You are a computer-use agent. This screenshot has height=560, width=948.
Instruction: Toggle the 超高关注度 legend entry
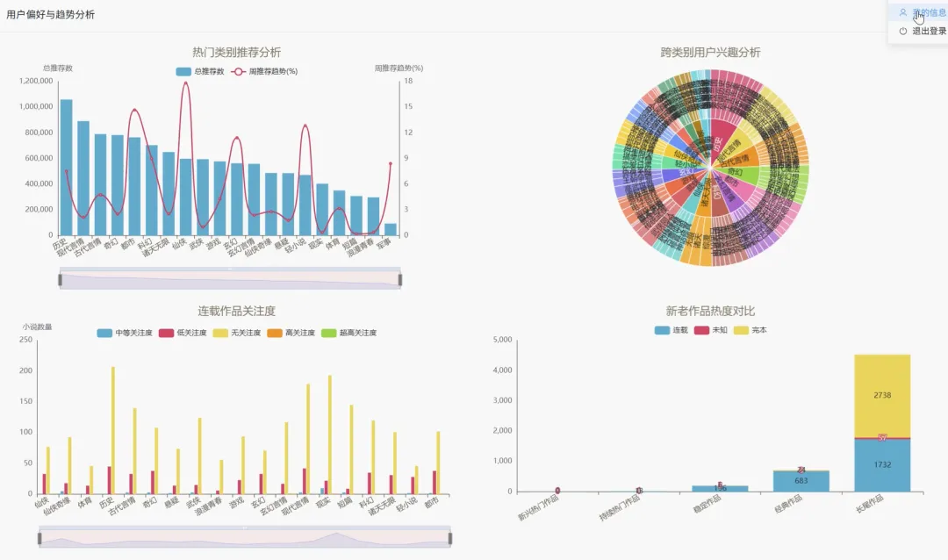coord(348,333)
